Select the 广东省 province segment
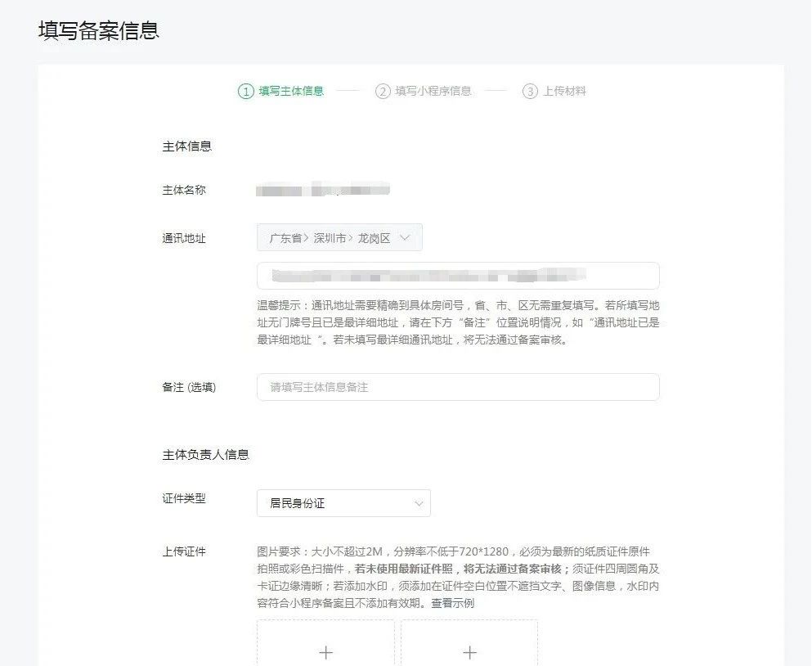 coord(285,238)
